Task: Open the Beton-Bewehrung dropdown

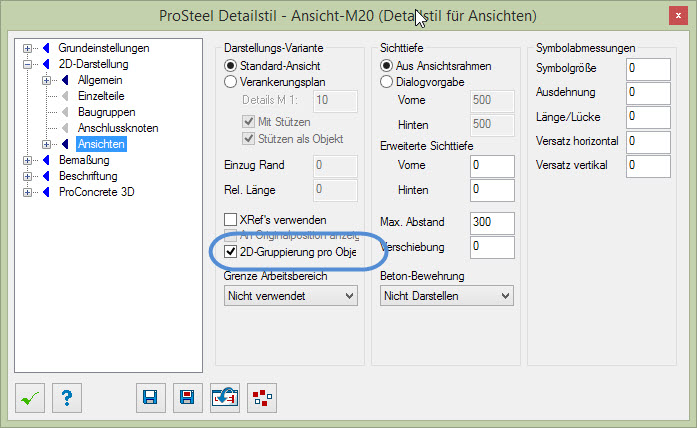Action: [447, 296]
